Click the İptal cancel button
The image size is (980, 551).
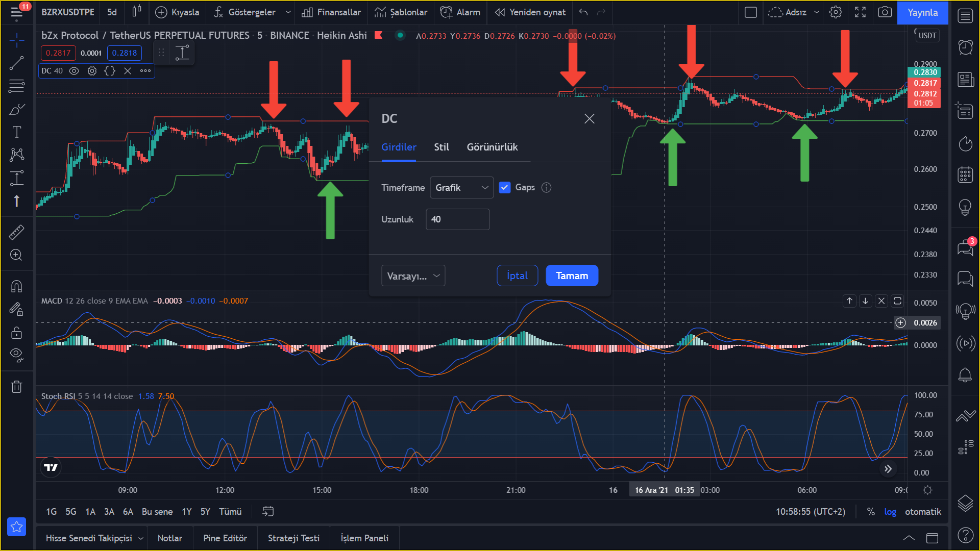click(517, 275)
